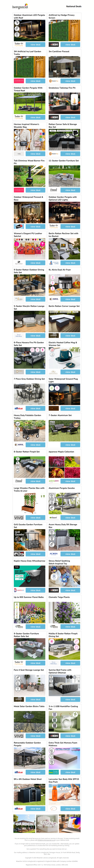View deal for 9L Aiivio Dual Air Fryer
94x868 pixels.
click(70, 299)
